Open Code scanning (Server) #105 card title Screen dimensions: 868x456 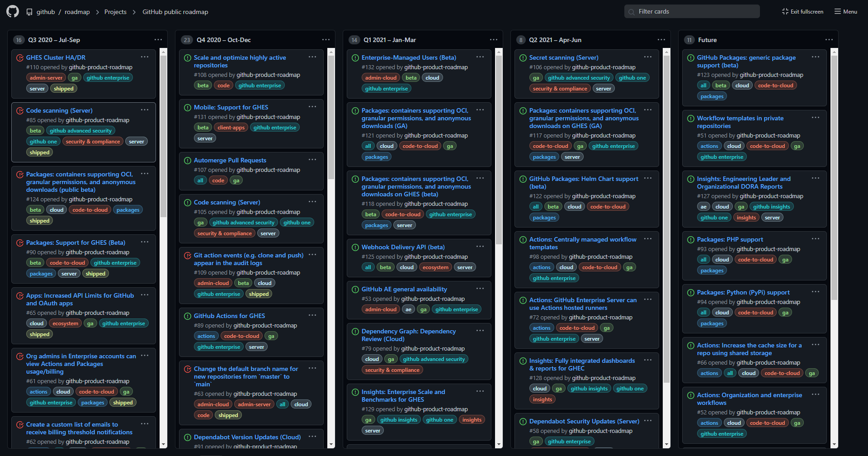(227, 202)
